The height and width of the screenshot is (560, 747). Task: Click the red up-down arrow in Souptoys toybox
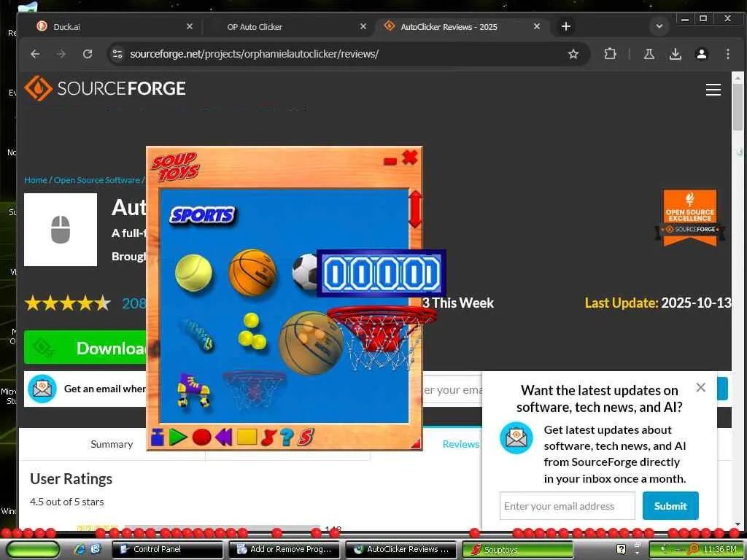415,209
